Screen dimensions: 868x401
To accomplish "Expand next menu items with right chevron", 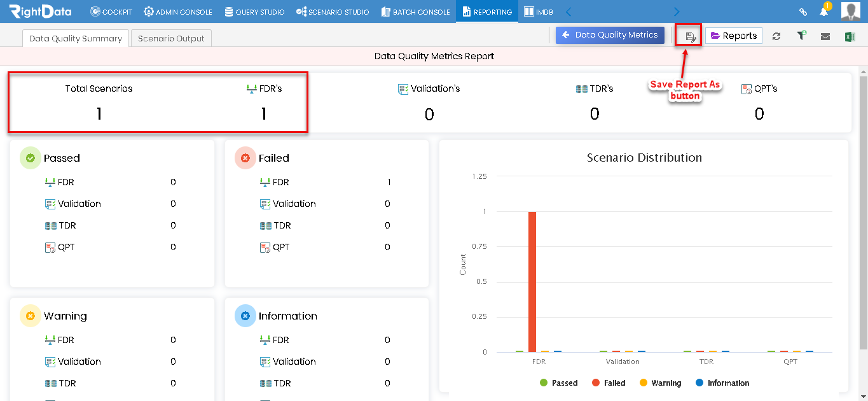I will click(677, 11).
